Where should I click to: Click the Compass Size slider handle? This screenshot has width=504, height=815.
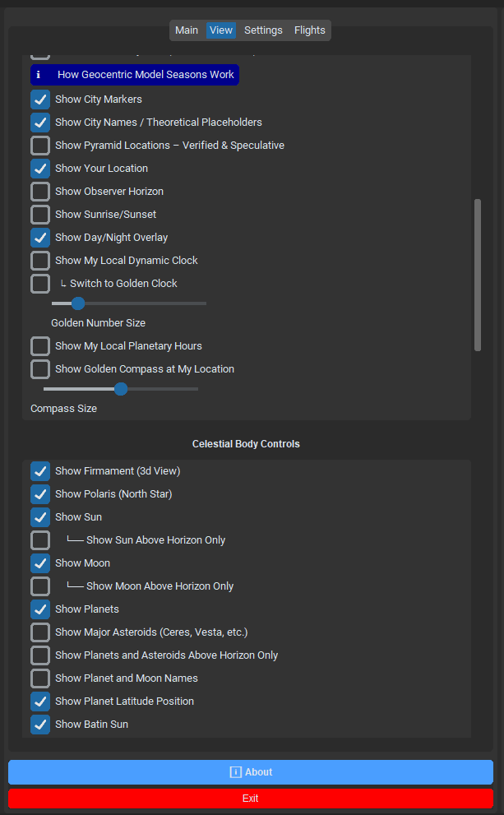pyautogui.click(x=121, y=389)
